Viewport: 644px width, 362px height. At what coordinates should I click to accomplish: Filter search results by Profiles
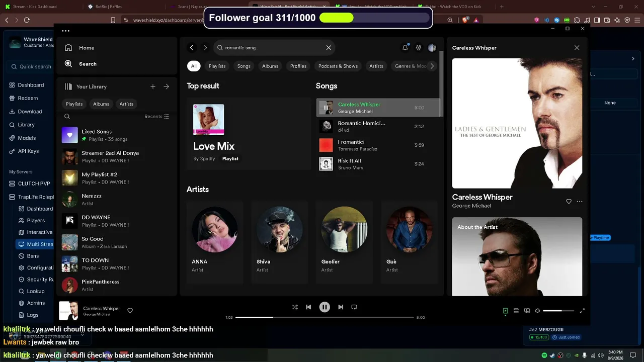298,66
